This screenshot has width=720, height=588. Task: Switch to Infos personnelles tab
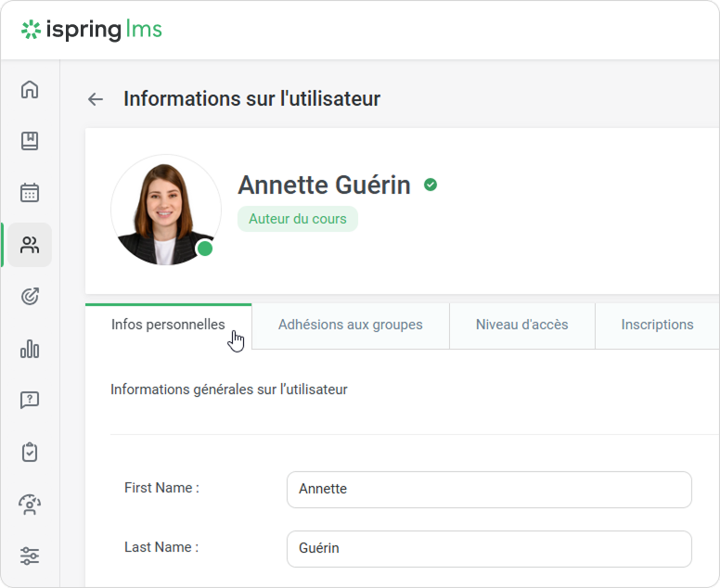tap(168, 326)
